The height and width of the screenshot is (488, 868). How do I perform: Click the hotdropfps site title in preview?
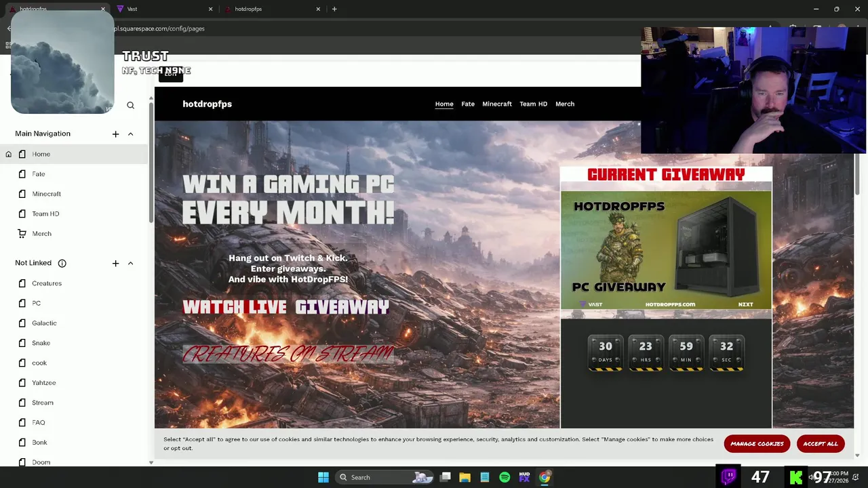pos(207,104)
